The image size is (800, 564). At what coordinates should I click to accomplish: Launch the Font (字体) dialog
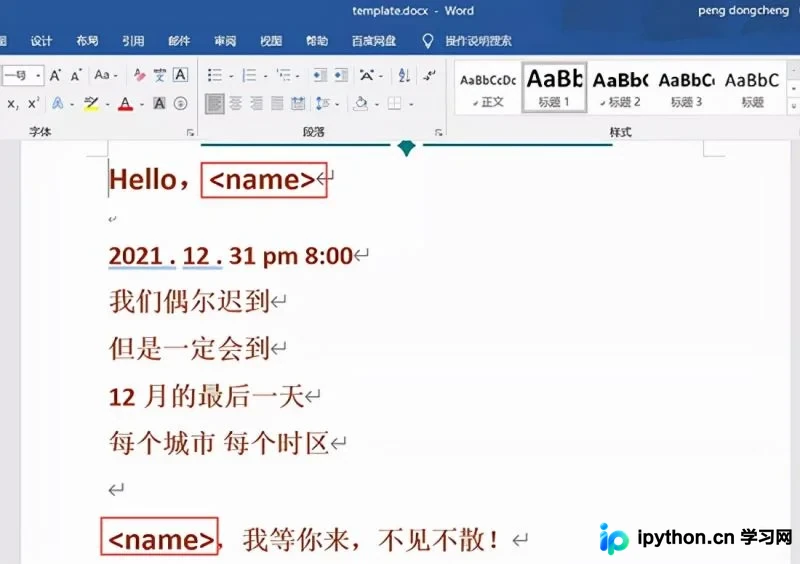190,133
